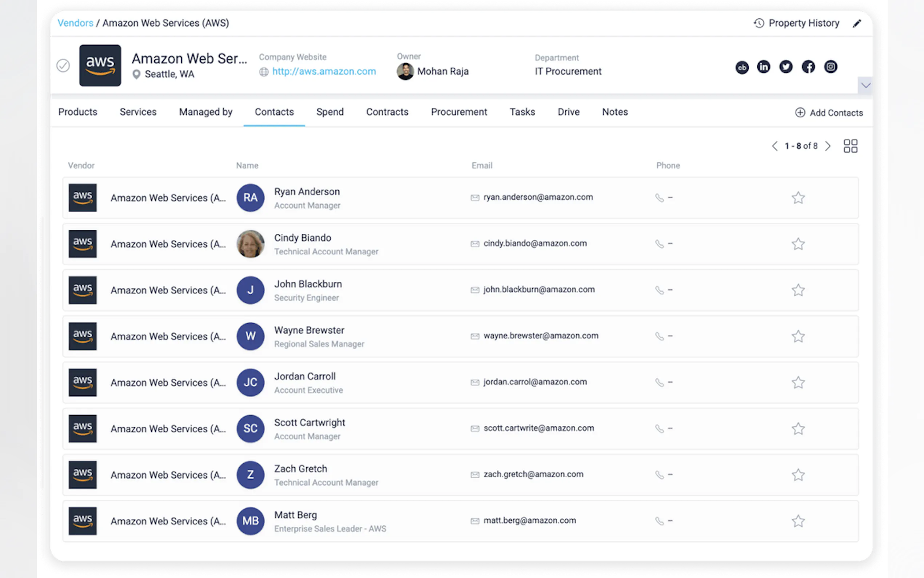This screenshot has height=578, width=924.
Task: Open the Twitter social profile icon
Action: point(786,67)
